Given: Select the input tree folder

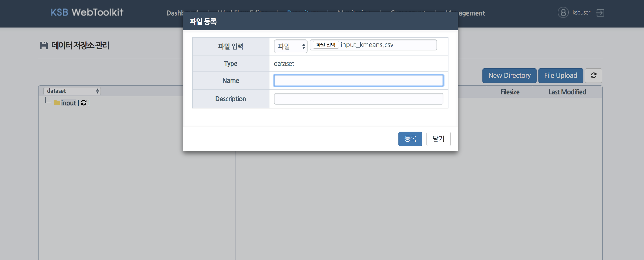Looking at the screenshot, I should tap(68, 103).
